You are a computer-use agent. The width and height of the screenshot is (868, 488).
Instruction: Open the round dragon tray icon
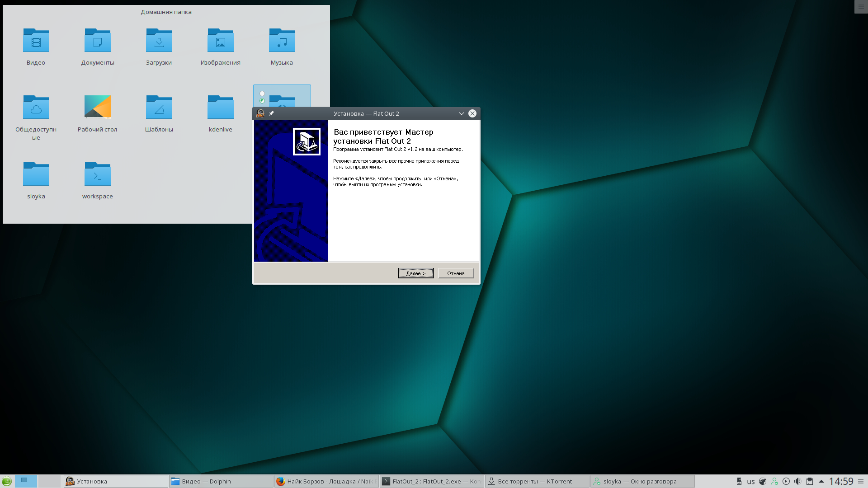(763, 481)
